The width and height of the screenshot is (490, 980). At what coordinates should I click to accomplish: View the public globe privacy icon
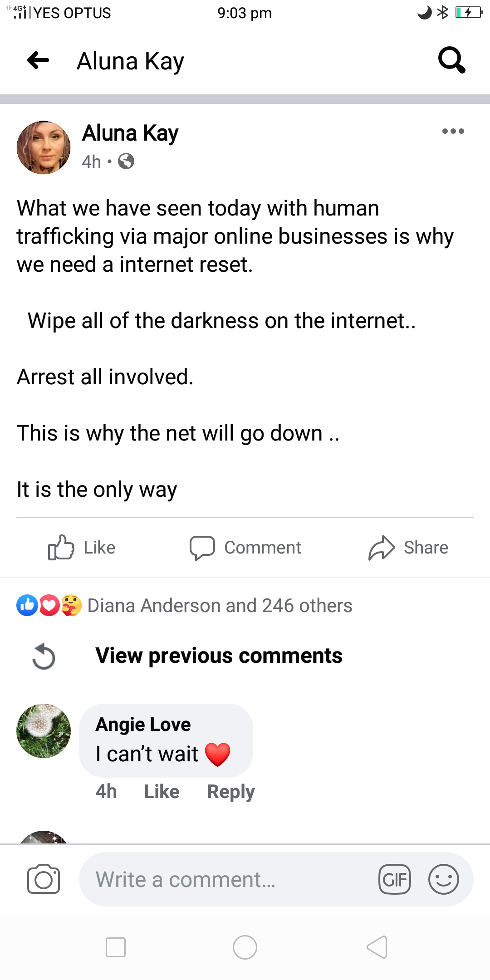126,162
